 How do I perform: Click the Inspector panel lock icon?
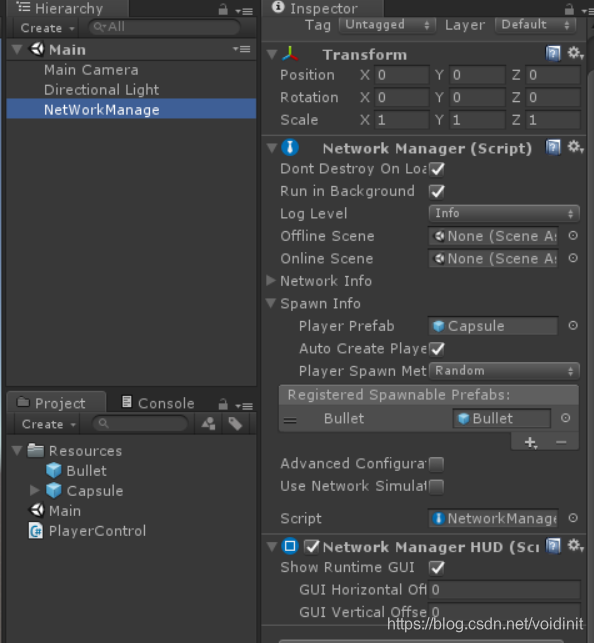click(x=569, y=9)
